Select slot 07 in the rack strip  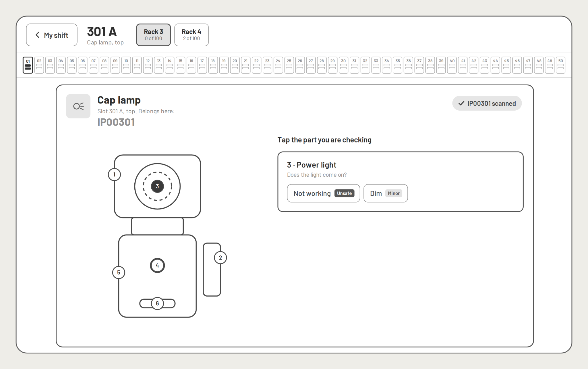tap(94, 65)
